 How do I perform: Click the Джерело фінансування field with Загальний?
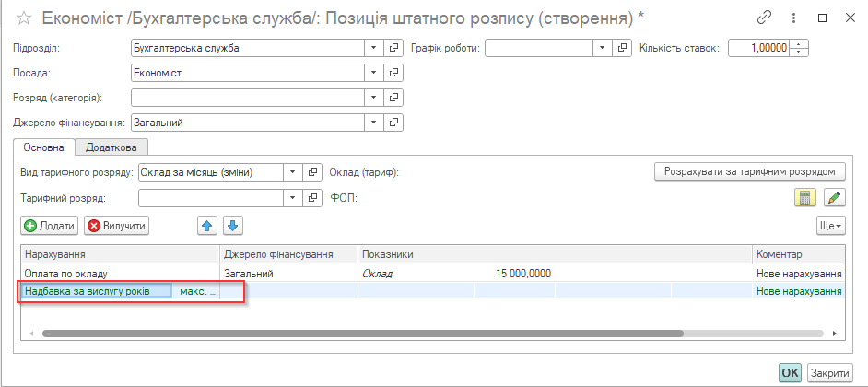pos(248,123)
